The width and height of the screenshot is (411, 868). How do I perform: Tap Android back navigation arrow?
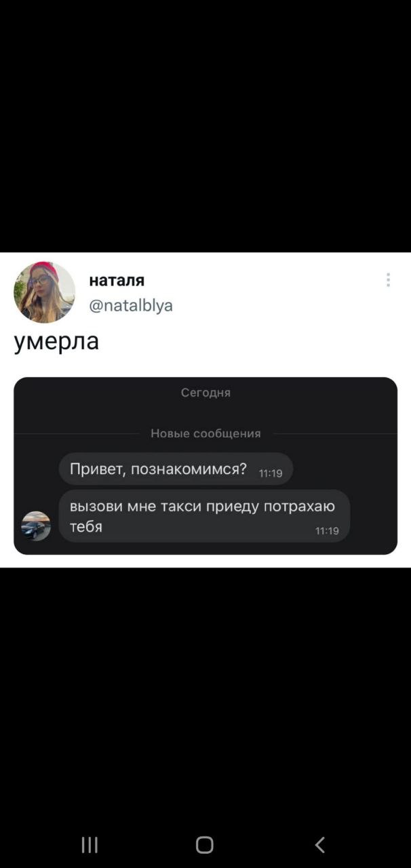(x=320, y=844)
